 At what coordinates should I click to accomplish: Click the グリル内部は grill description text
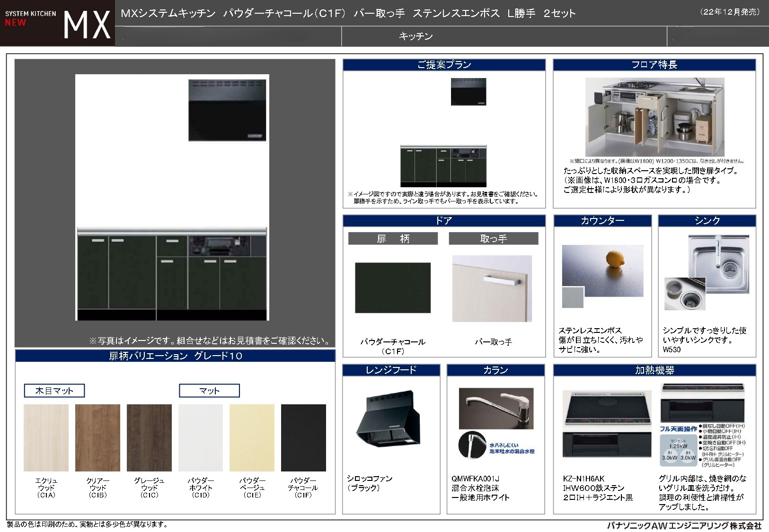point(702,493)
